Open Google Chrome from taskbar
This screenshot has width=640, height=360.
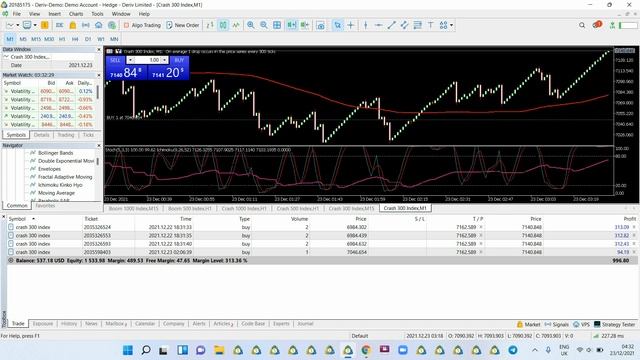pyautogui.click(x=366, y=350)
